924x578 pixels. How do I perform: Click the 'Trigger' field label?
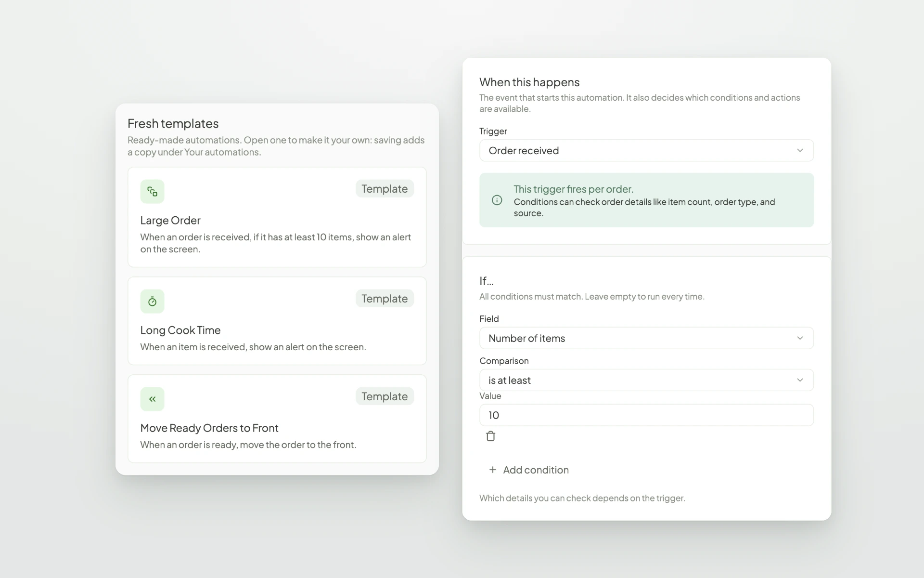pos(493,131)
